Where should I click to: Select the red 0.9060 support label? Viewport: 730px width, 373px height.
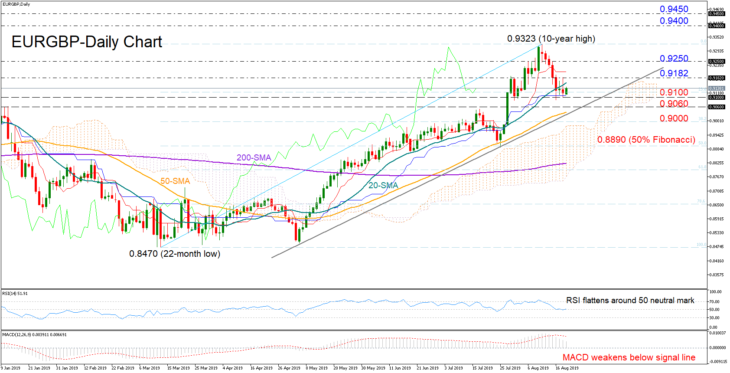tap(674, 103)
